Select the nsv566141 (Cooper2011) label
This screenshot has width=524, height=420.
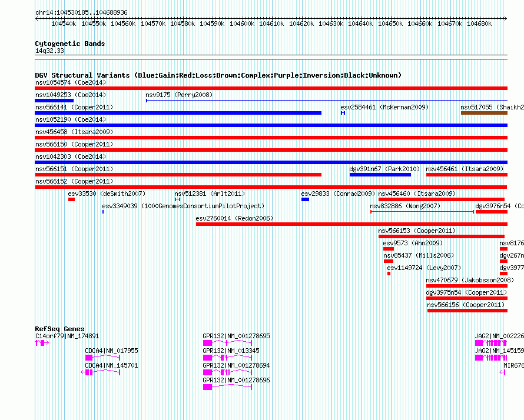[74, 107]
